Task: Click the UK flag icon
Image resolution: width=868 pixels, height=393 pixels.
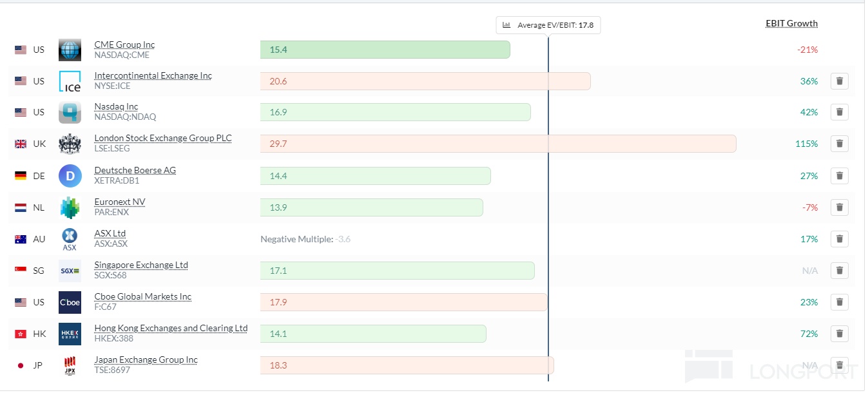Action: [x=21, y=144]
